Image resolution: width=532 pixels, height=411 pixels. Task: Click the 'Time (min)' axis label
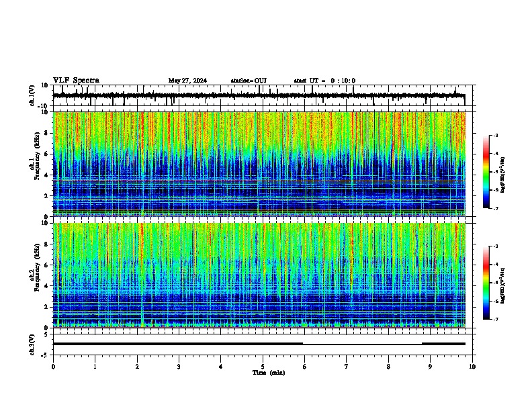(269, 373)
